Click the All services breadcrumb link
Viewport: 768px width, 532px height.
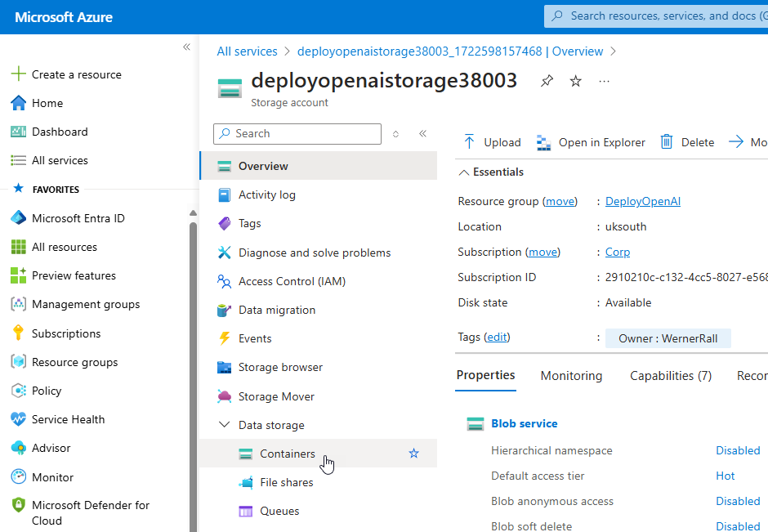tap(247, 51)
